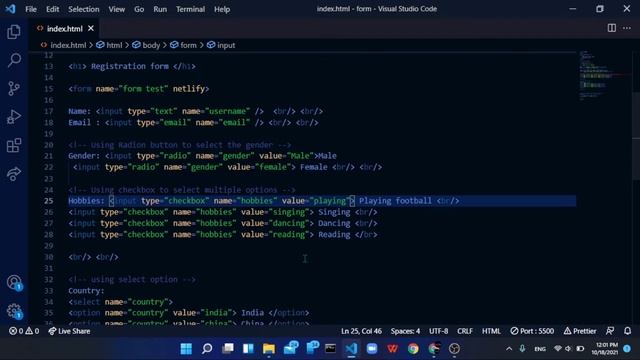Click "username" value on line 17
Image resolution: width=640 pixels, height=360 pixels.
tap(227, 111)
